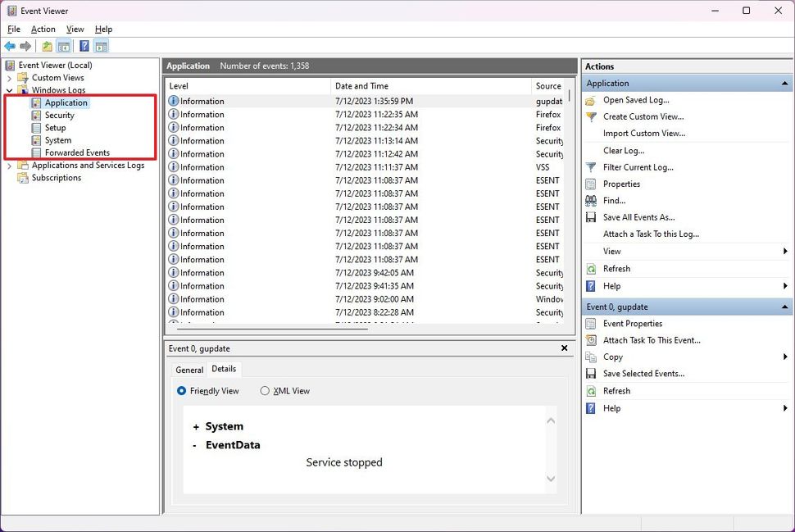This screenshot has width=795, height=532.
Task: Collapse the EventData node in details
Action: tap(195, 446)
